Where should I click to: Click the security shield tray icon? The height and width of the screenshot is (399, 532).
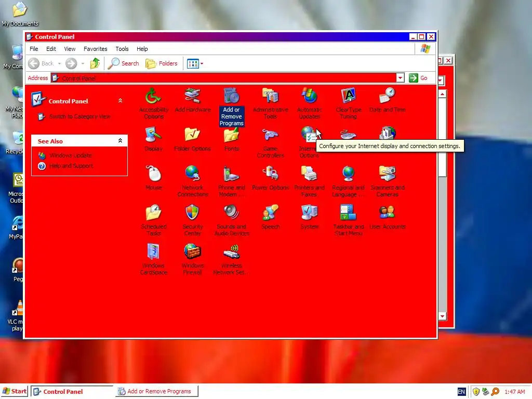[x=476, y=392]
